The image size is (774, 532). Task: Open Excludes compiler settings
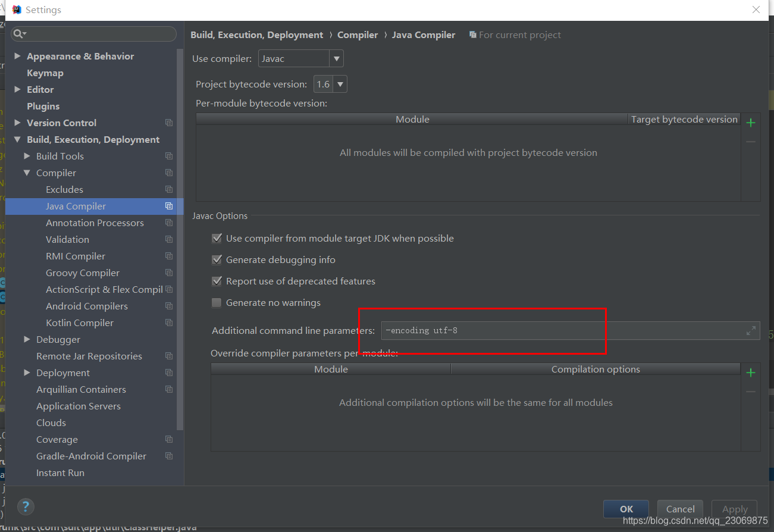(x=64, y=189)
